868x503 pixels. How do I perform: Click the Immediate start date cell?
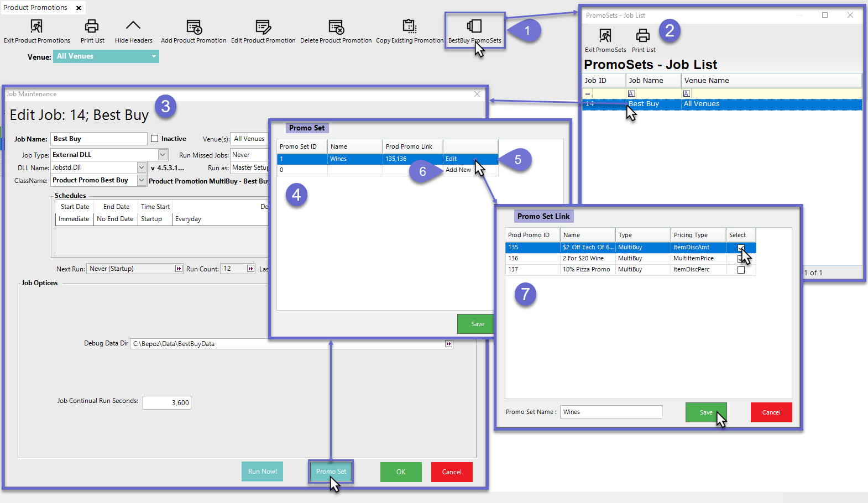click(74, 219)
